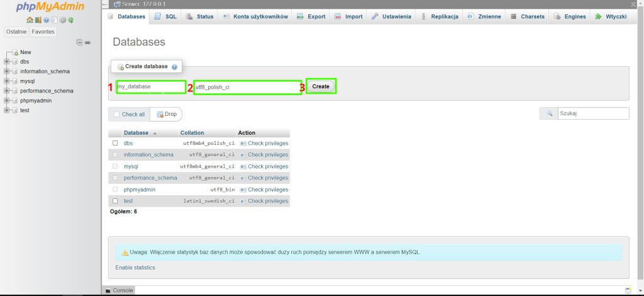Tick the checkbox for test database

click(x=115, y=201)
